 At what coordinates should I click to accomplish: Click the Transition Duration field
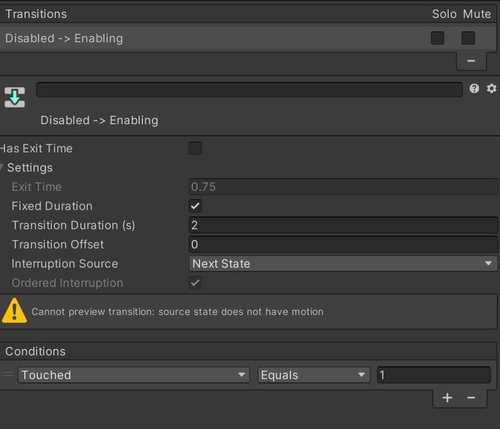pos(343,225)
